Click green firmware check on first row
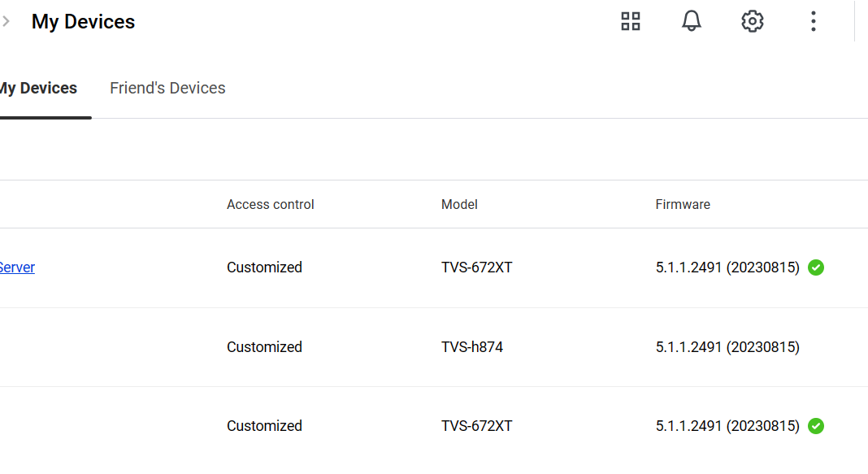Viewport: 868px width, 474px height. [816, 267]
